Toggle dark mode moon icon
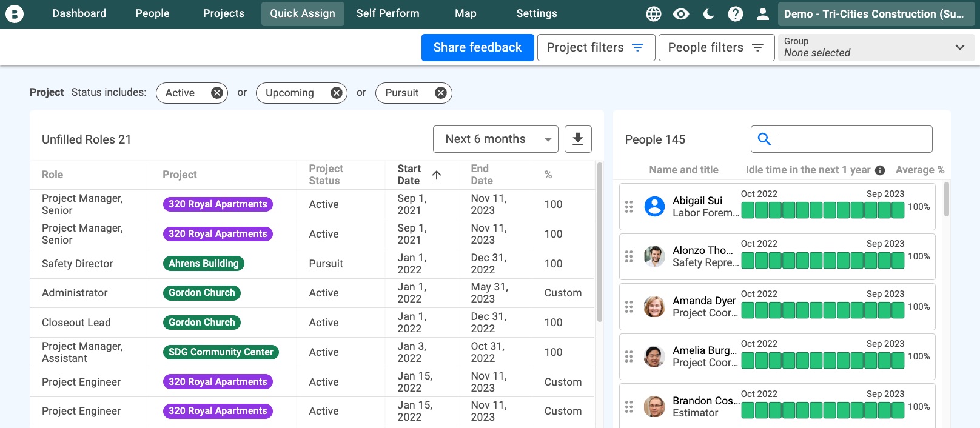Screen dimensions: 980x428 708,14
